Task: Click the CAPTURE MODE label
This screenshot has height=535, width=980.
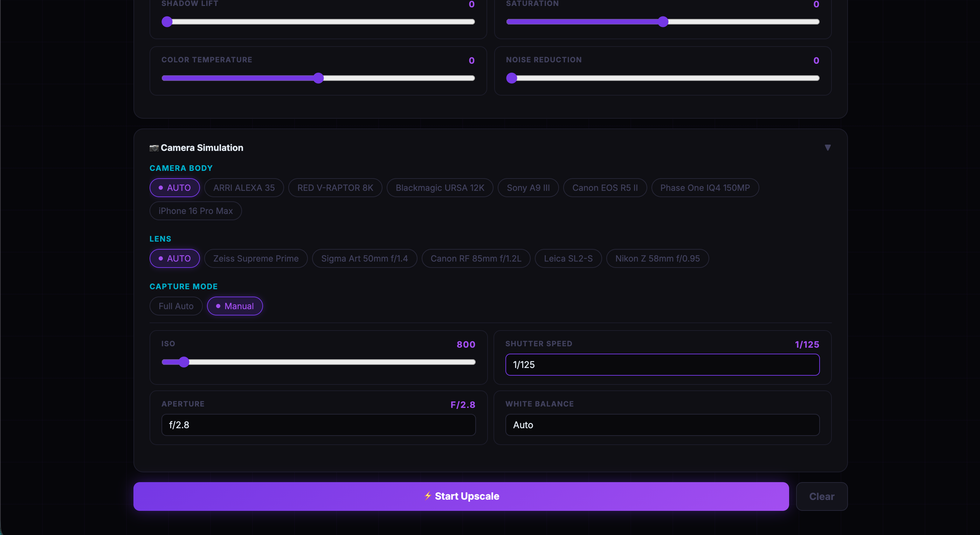Action: tap(184, 286)
